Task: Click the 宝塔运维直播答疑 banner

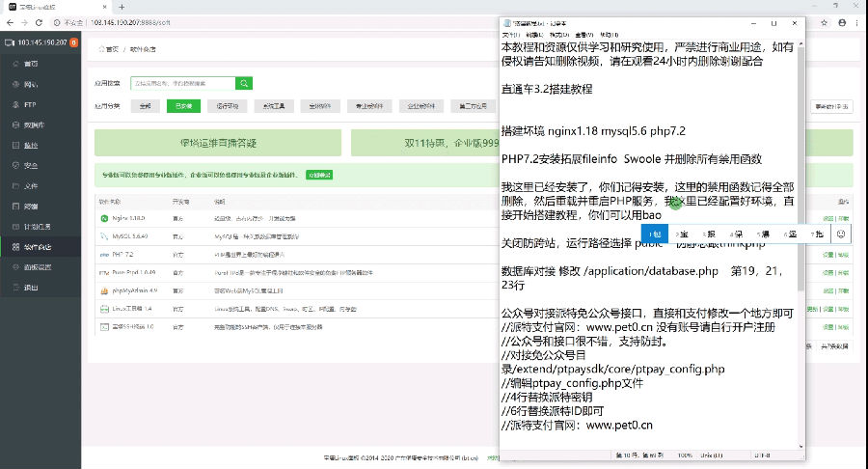Action: coord(218,143)
